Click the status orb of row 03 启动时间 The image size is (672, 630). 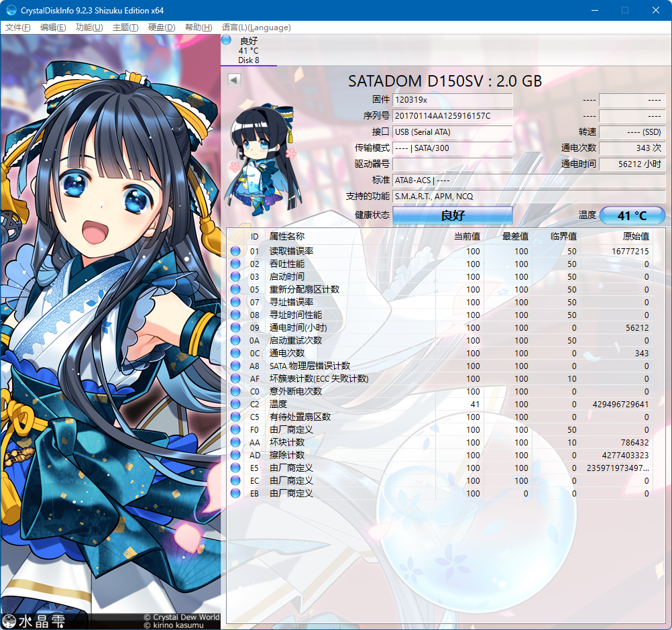pyautogui.click(x=235, y=276)
